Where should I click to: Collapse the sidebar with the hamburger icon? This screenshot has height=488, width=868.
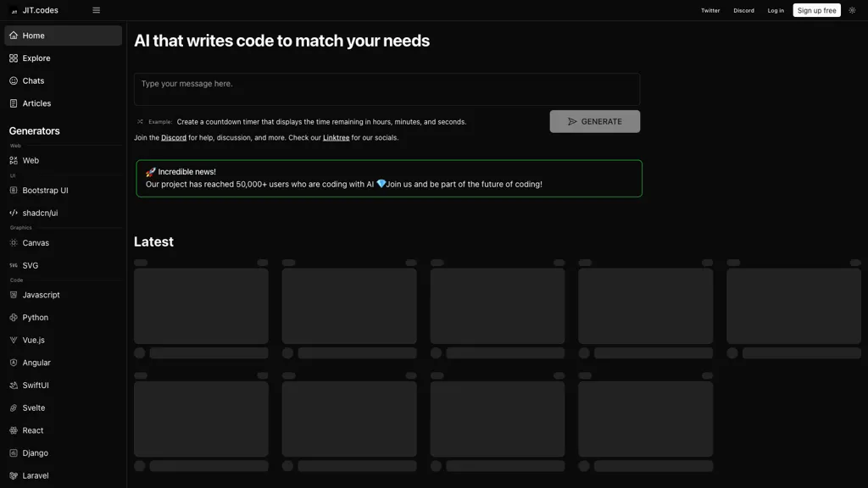coord(96,10)
